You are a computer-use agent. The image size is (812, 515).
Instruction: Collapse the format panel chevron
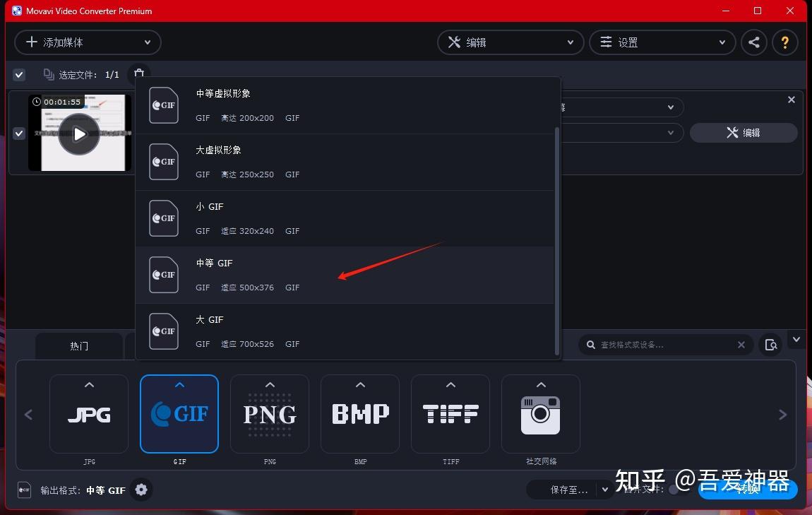tap(796, 340)
